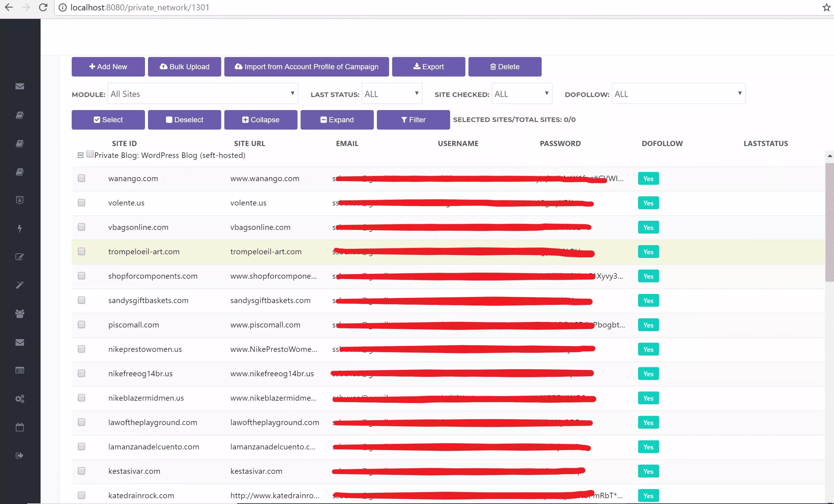Image resolution: width=834 pixels, height=504 pixels.
Task: Click the lightning bolt icon in sidebar
Action: pos(20,228)
